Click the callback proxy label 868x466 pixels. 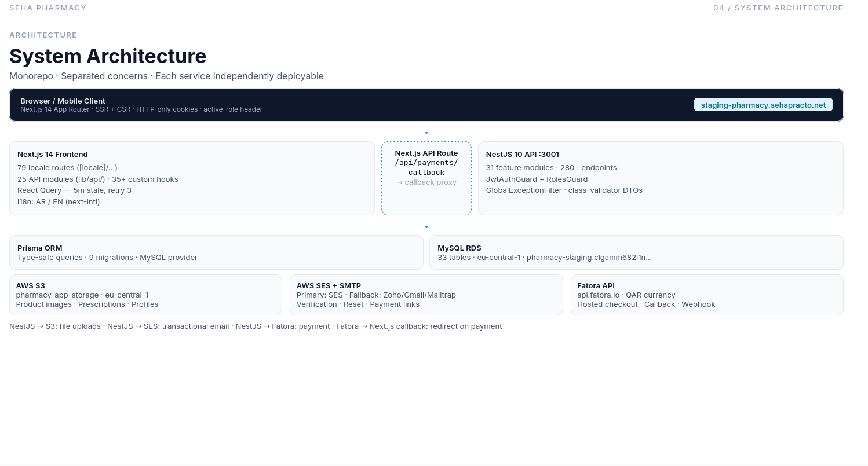(x=426, y=182)
